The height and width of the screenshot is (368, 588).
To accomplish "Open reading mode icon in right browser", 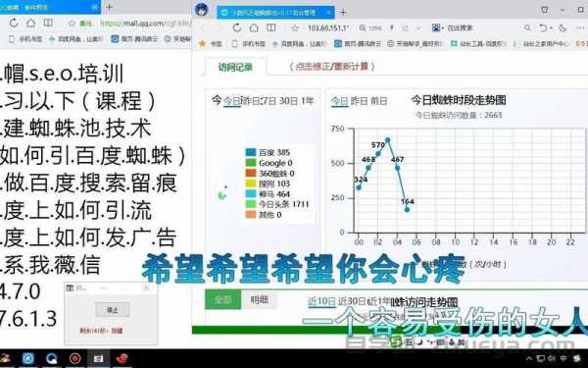I will [271, 27].
